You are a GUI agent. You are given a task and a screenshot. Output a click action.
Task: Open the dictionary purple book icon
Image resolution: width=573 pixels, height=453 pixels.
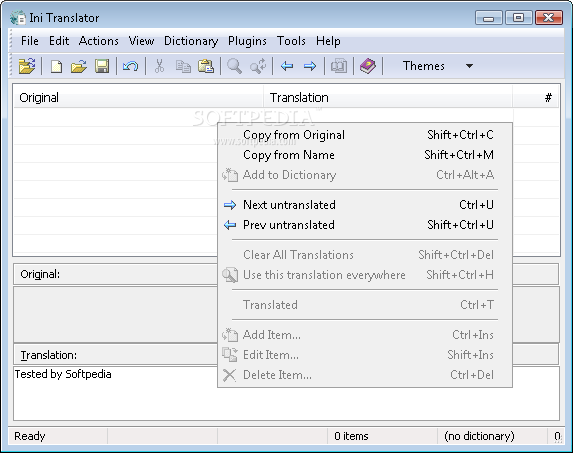click(x=368, y=66)
